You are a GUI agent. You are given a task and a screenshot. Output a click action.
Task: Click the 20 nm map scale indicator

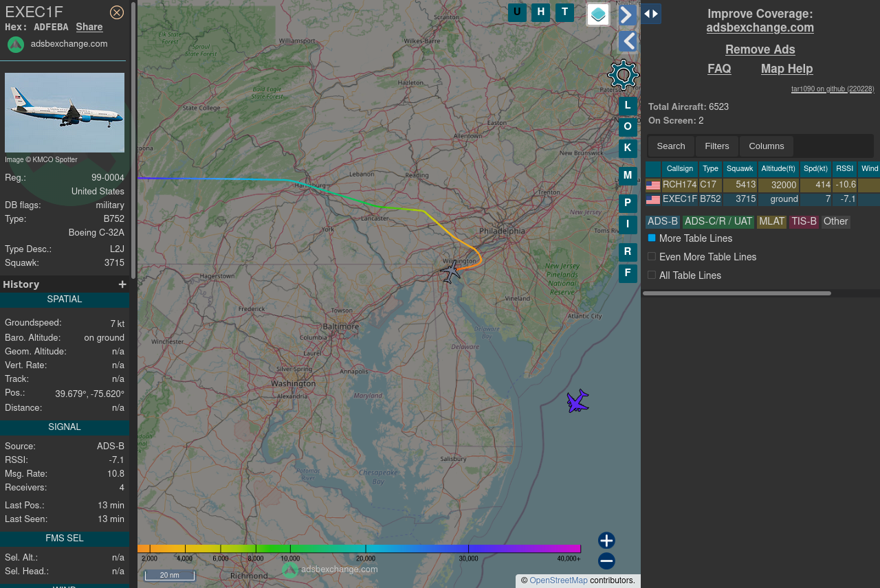(169, 576)
